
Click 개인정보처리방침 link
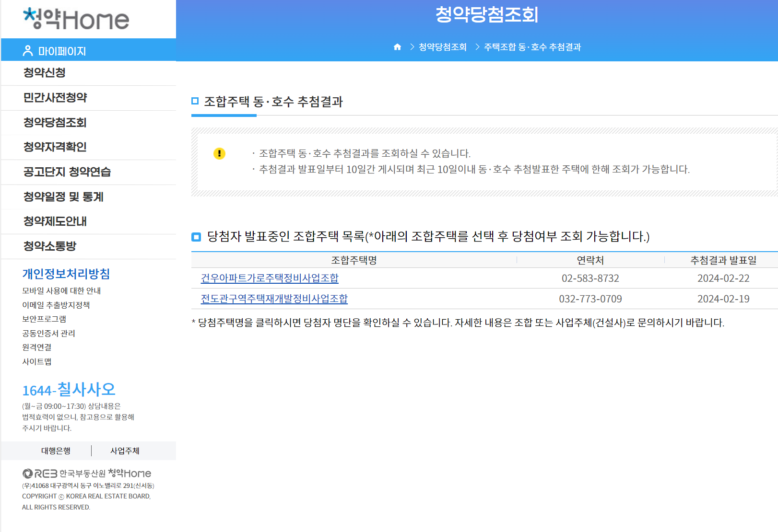click(x=66, y=274)
